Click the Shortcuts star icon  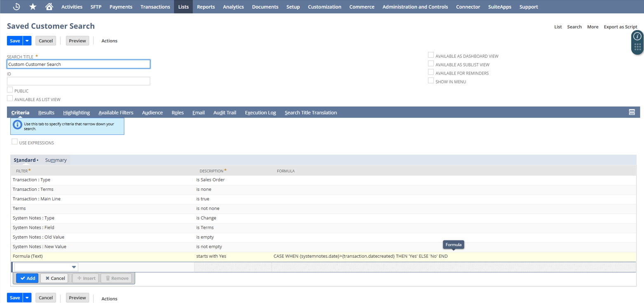[x=33, y=7]
